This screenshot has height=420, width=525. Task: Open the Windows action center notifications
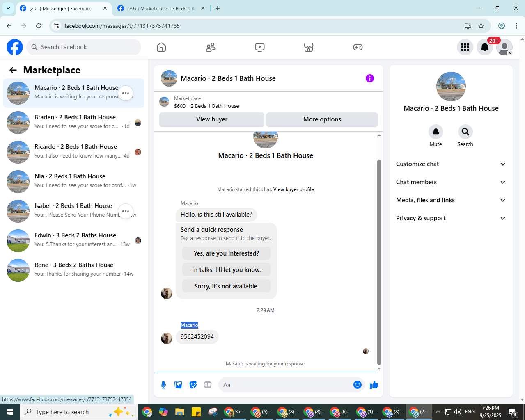(x=513, y=412)
